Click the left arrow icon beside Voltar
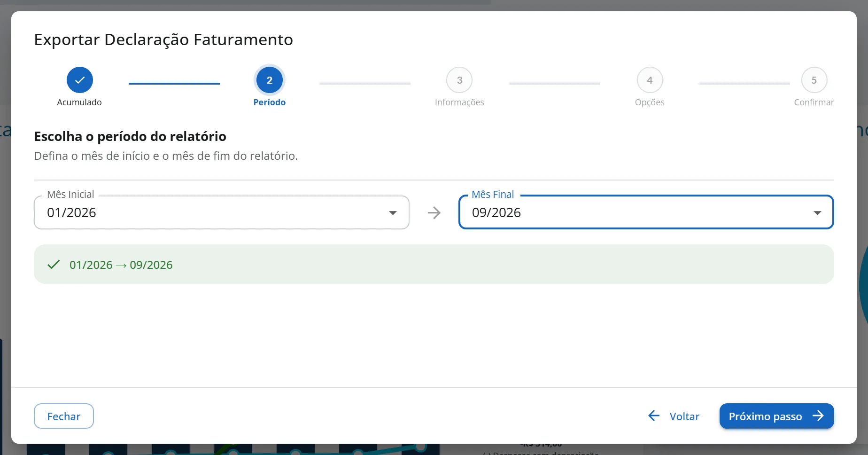868x455 pixels. pyautogui.click(x=654, y=416)
